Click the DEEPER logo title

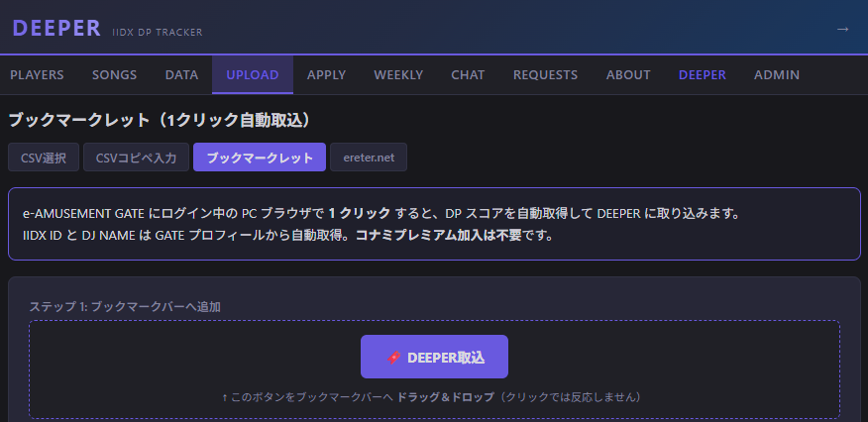point(56,28)
